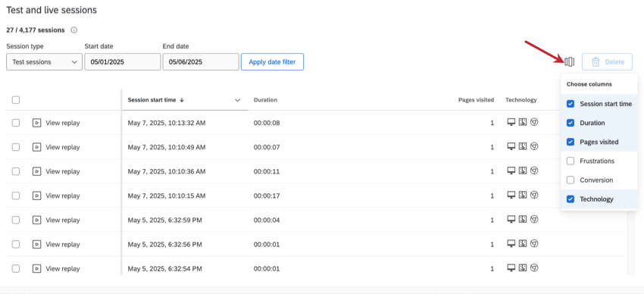Click Chrome browser icon in 10:10:49 AM row
Viewport: 644px width, 294px height.
tap(534, 146)
